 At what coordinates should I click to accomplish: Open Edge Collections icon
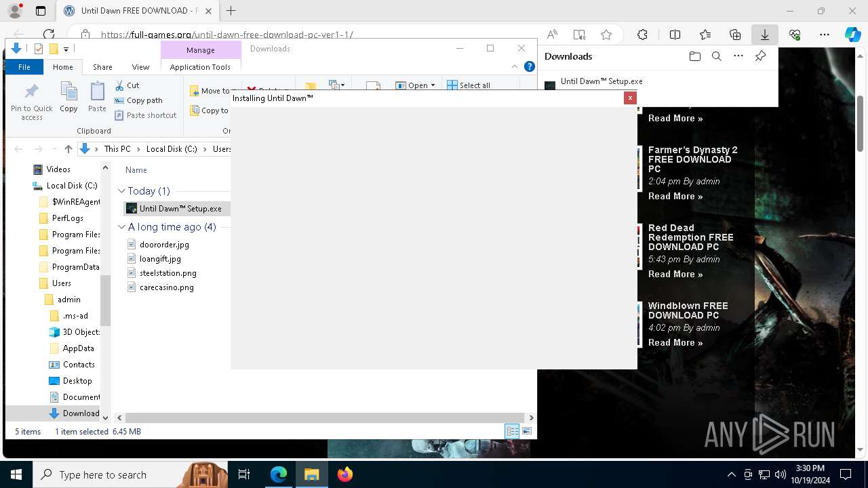click(735, 35)
